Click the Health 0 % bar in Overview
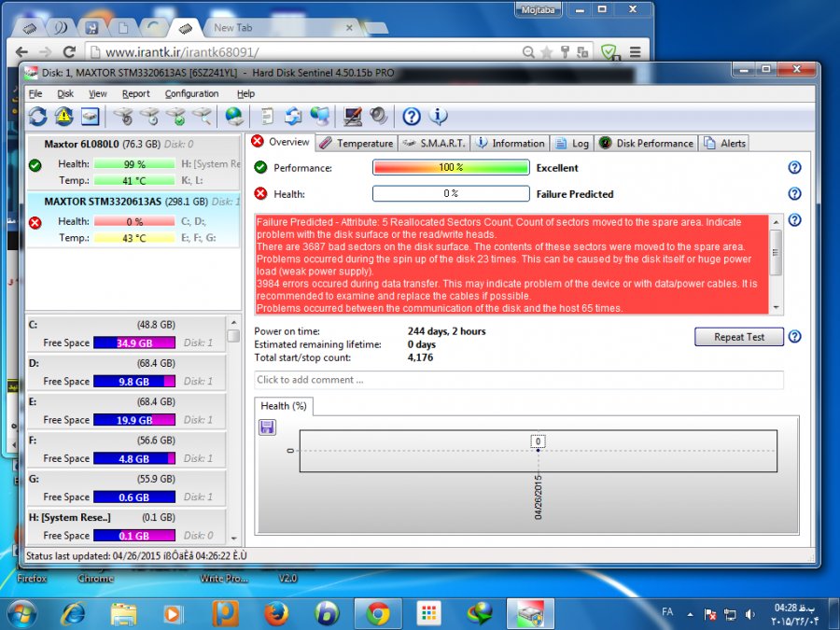 451,193
